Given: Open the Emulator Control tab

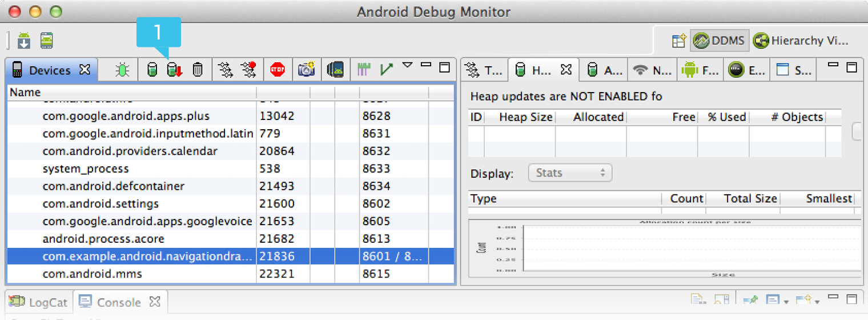Looking at the screenshot, I should pyautogui.click(x=748, y=70).
